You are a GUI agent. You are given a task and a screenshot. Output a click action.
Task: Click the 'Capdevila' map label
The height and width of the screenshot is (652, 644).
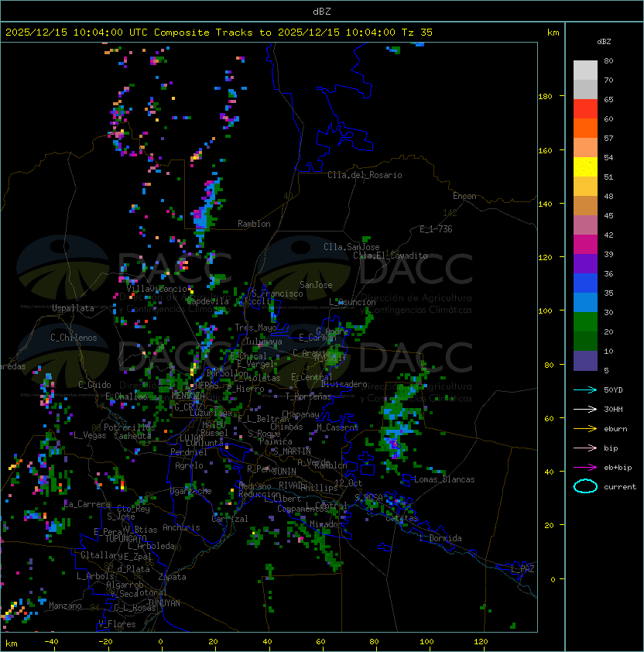208,301
